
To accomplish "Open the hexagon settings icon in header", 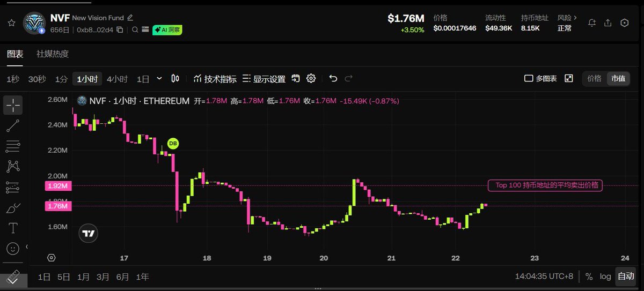I will [624, 23].
